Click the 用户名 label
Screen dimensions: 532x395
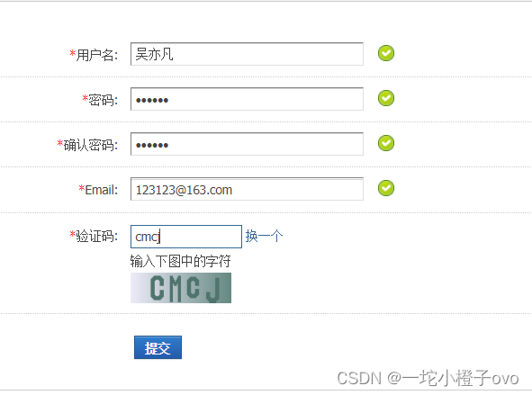[x=96, y=55]
